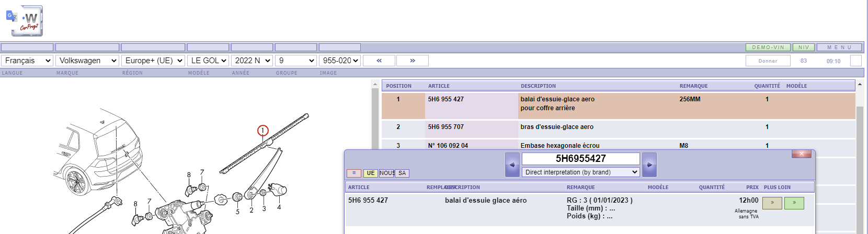Viewport: 868px width, 234px height.
Task: Open the Année dropdown showing 2022 N
Action: click(x=253, y=61)
